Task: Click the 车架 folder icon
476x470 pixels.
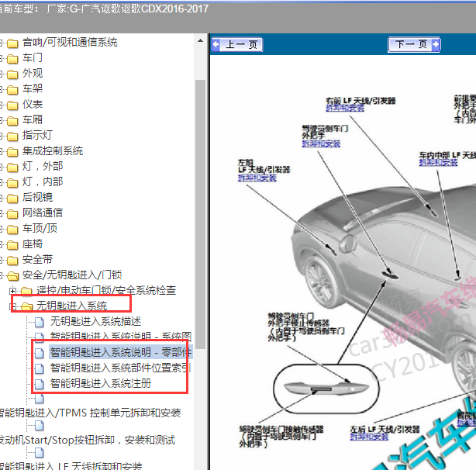Action: tap(12, 89)
